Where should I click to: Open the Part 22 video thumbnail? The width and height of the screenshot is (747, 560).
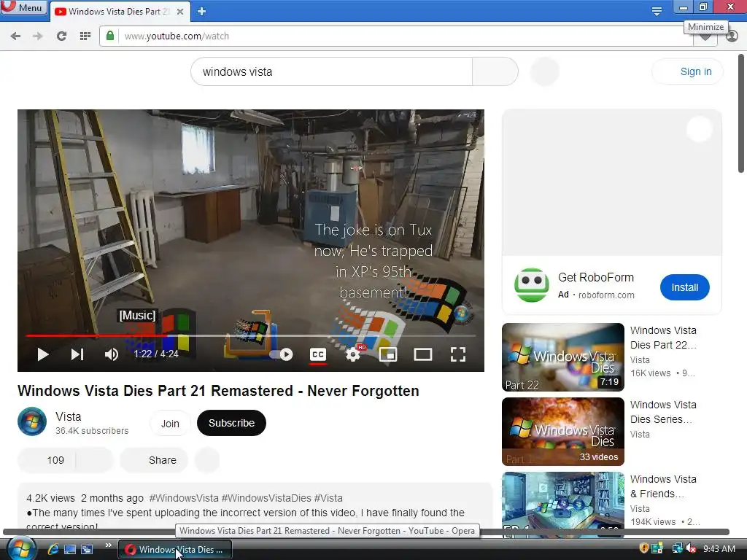click(x=563, y=357)
